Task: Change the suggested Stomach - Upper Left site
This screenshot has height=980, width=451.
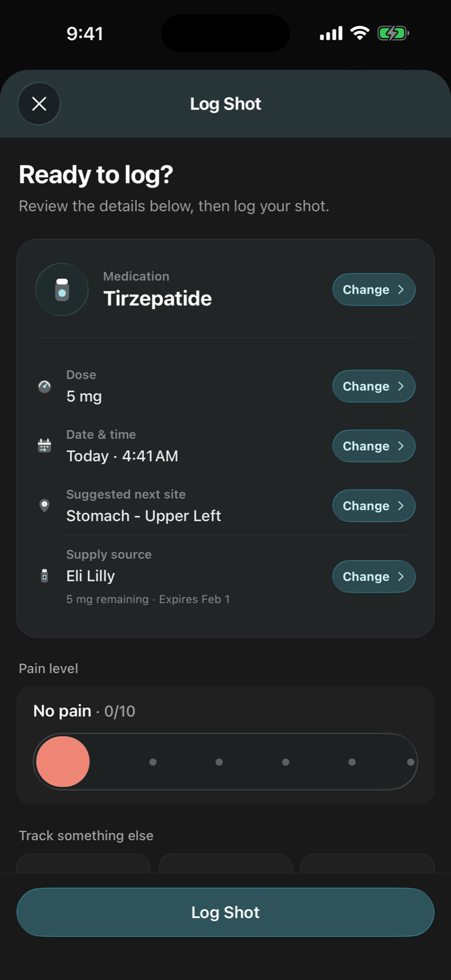Action: point(374,506)
